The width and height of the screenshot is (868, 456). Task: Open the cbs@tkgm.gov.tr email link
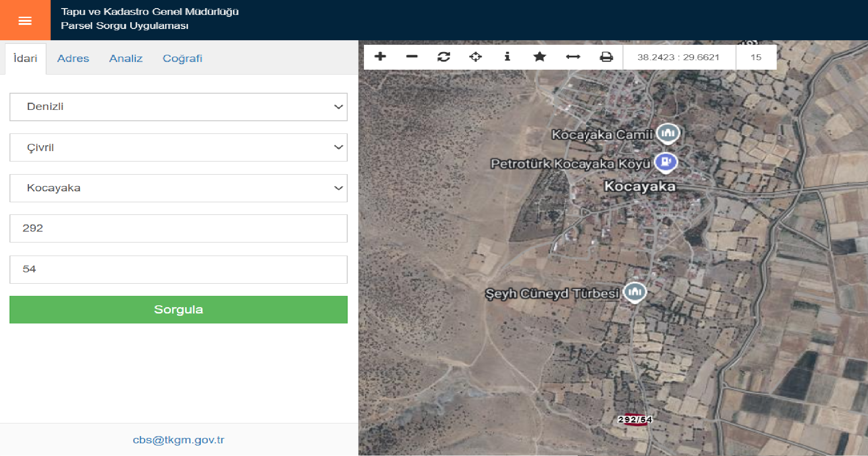pos(179,440)
